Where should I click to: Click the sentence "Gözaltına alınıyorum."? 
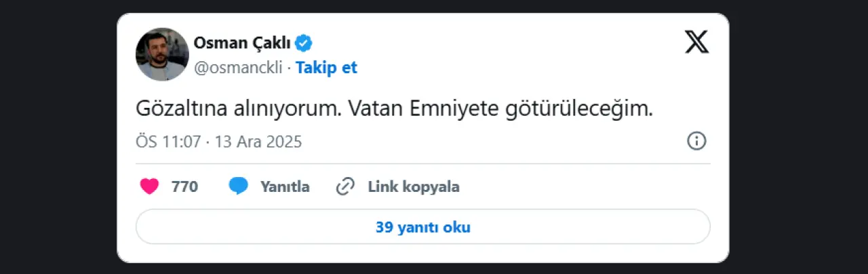239,109
